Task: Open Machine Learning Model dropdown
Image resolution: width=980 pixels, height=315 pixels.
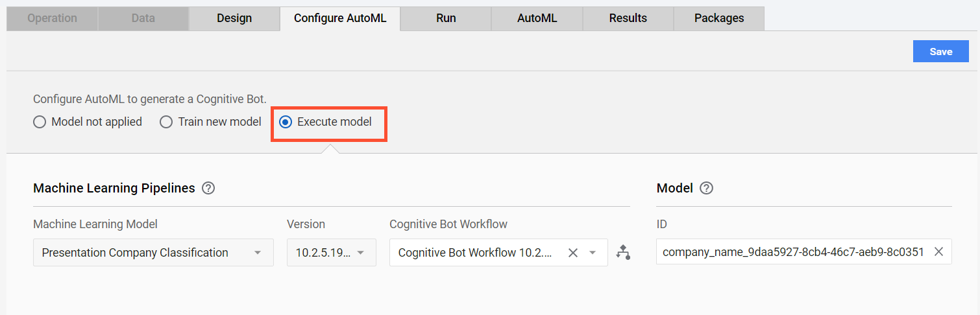Action: click(x=153, y=253)
